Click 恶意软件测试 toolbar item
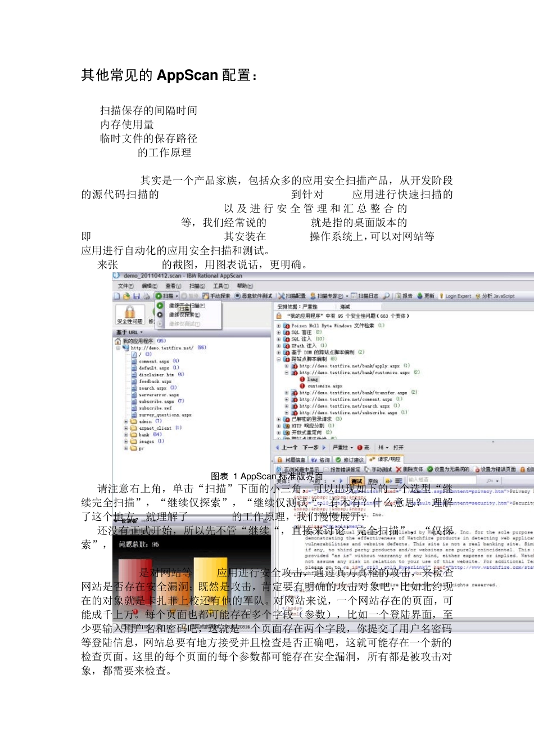Image resolution: width=534 pixels, height=756 pixels. (x=253, y=296)
